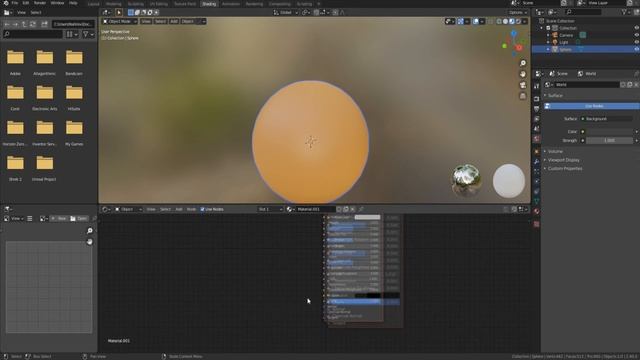
Task: Go to parent directory in file browser
Action: [x=24, y=24]
